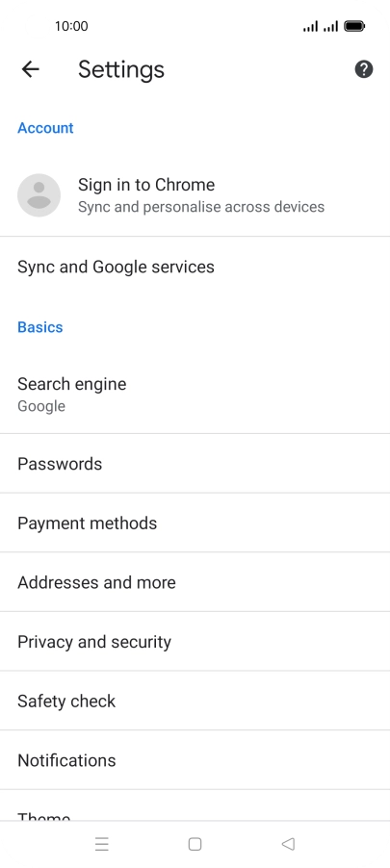Screen dimensions: 390x868
Task: Tap the battery status icon
Action: [x=354, y=26]
